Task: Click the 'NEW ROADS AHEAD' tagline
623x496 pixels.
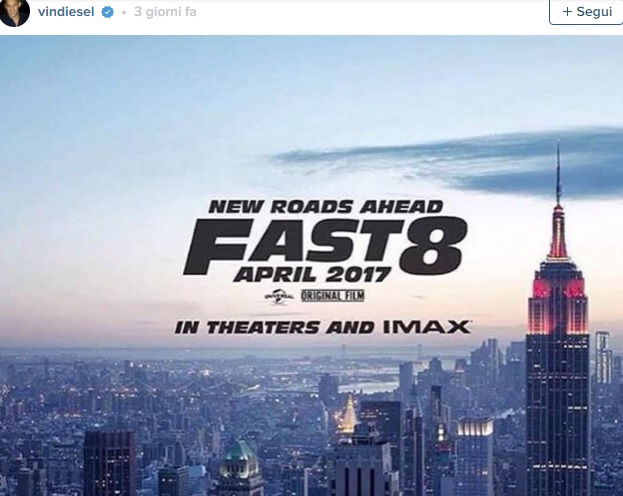Action: (325, 207)
